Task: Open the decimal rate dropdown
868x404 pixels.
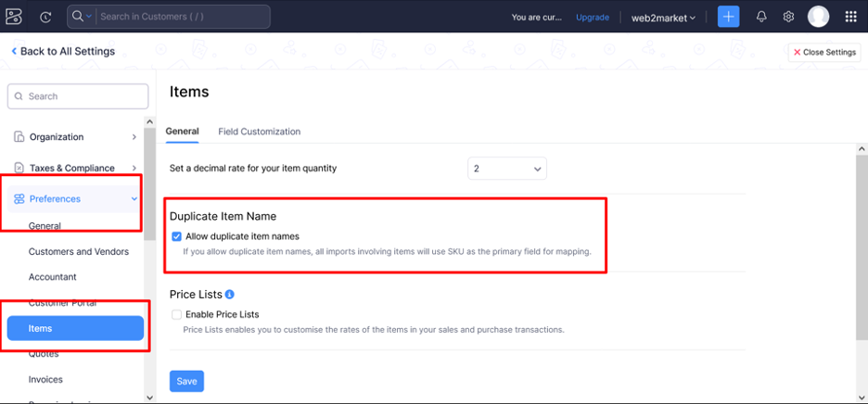Action: (x=507, y=169)
